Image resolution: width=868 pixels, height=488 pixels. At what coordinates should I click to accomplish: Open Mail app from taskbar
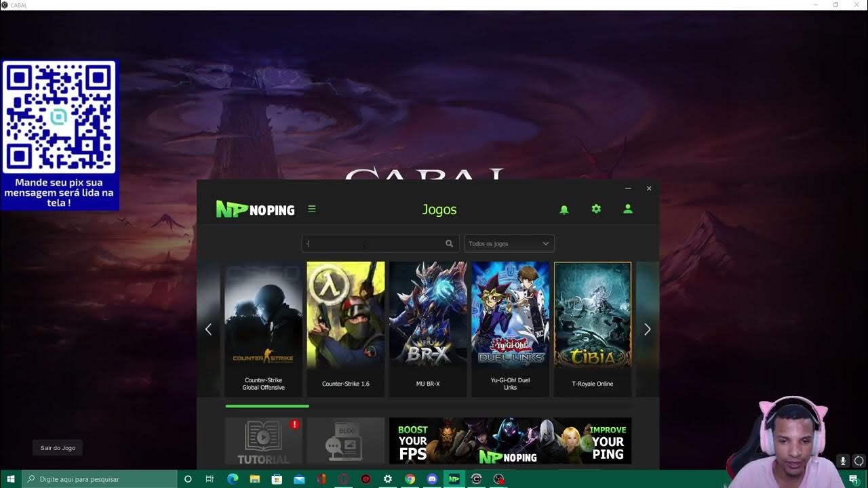point(299,479)
